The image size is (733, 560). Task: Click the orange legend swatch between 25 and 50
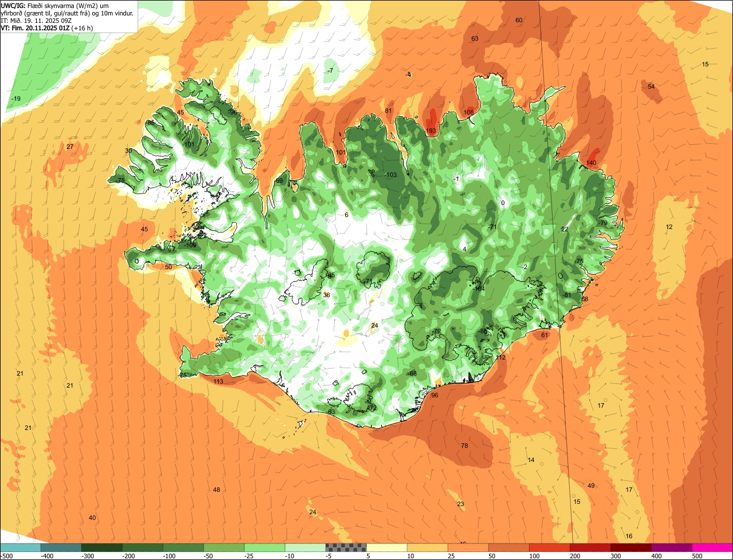click(468, 547)
